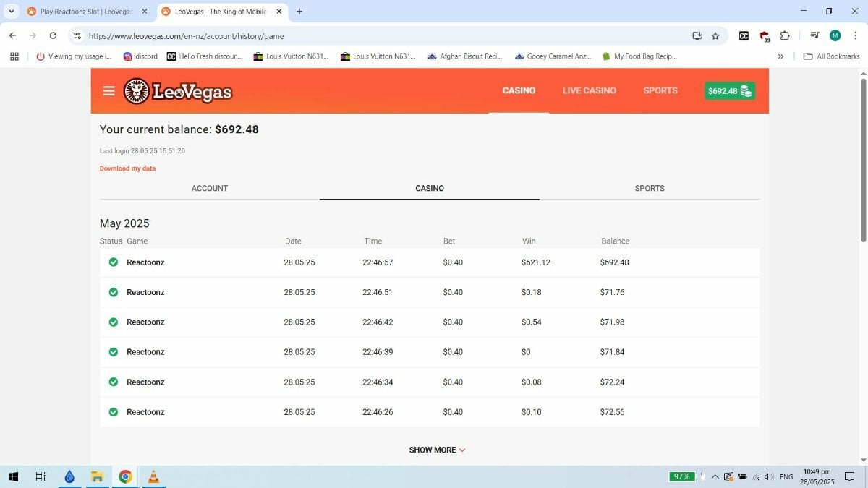This screenshot has height=488, width=868.
Task: Open File Explorer on the taskbar
Action: 97,476
